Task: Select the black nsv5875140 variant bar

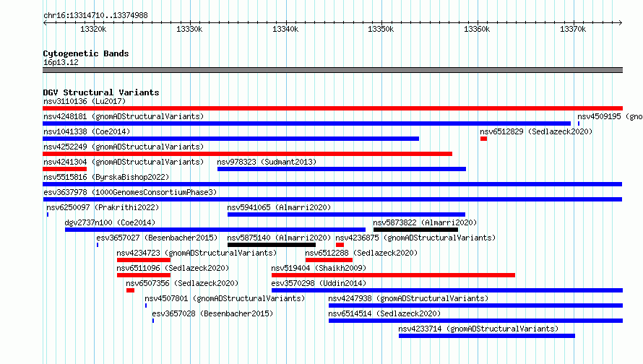Action: pos(272,245)
